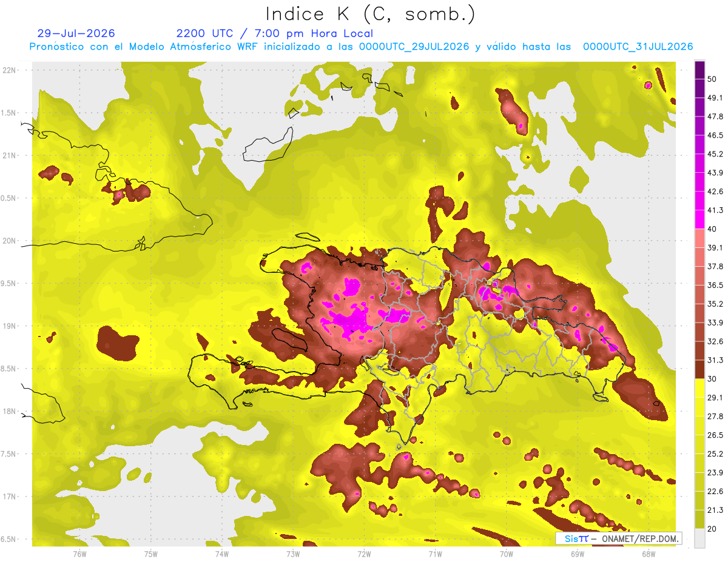Click the color bar value "22.6"
728x562 pixels.
pyautogui.click(x=715, y=492)
